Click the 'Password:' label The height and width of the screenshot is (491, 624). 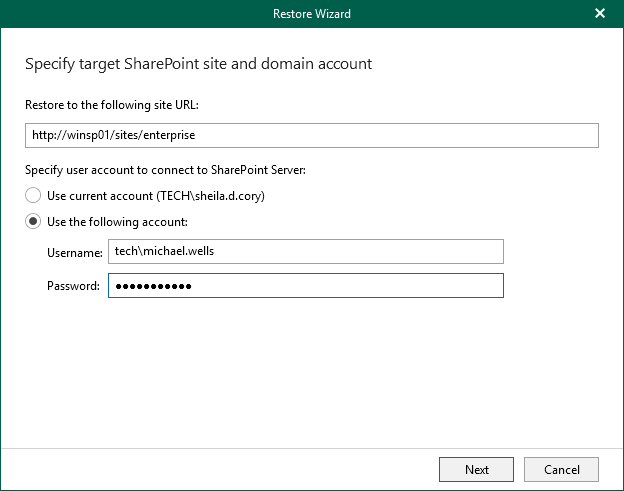tap(73, 286)
